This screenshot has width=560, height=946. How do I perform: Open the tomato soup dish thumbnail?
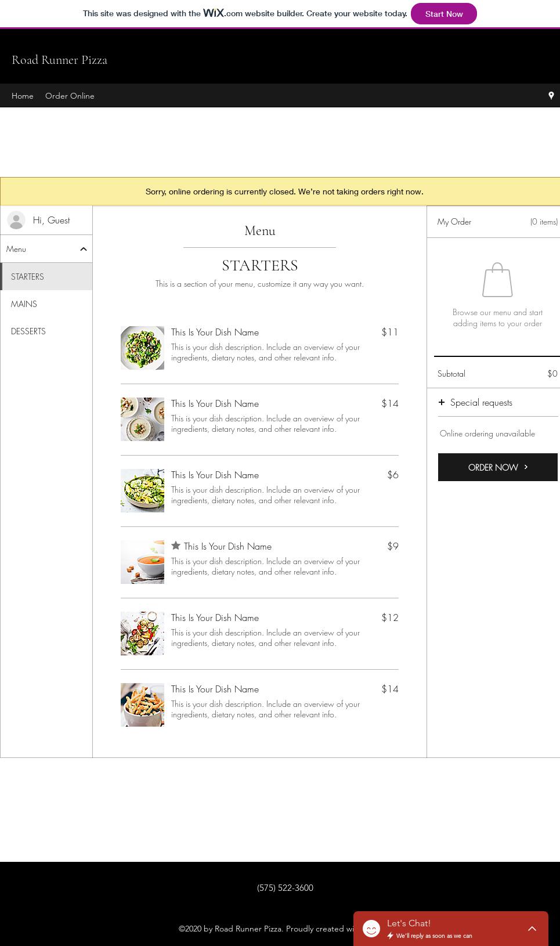click(142, 562)
